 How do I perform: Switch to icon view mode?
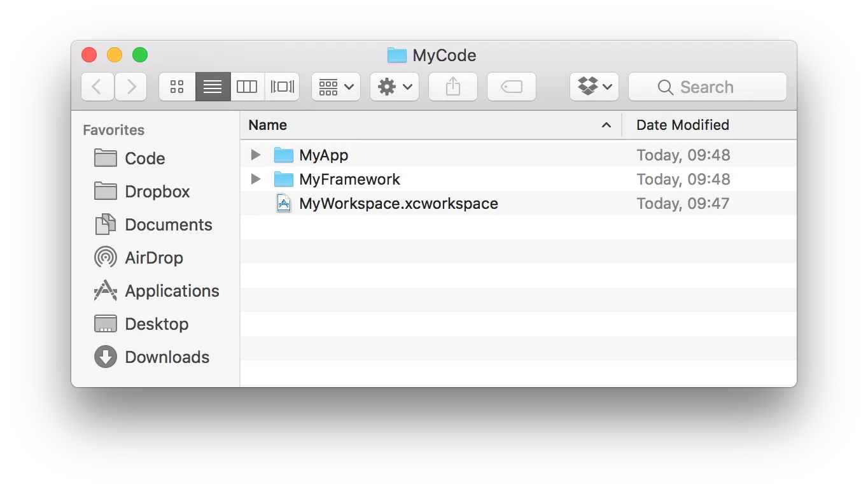click(x=177, y=87)
